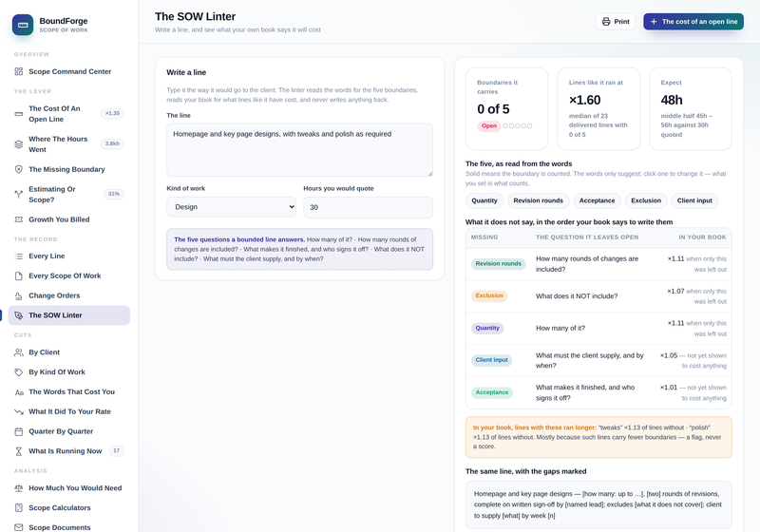760x532 pixels.
Task: Click the 17 badge beside Running Now
Action: [x=116, y=450]
